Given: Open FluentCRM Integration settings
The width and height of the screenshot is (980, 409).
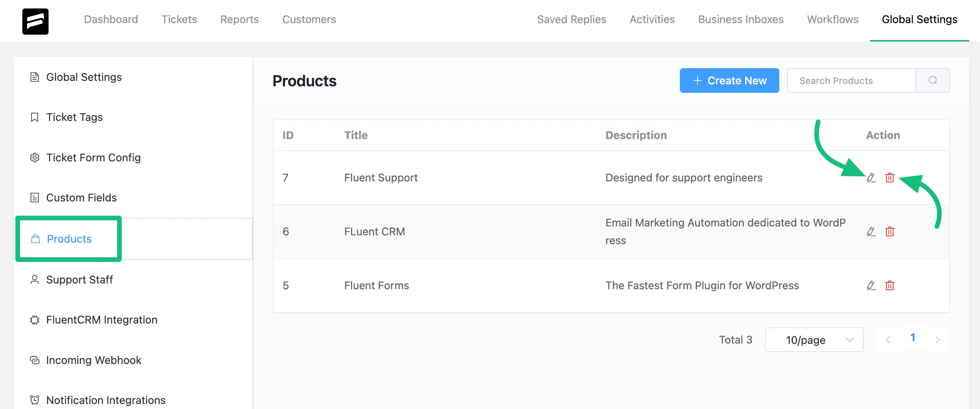Looking at the screenshot, I should coord(133,320).
